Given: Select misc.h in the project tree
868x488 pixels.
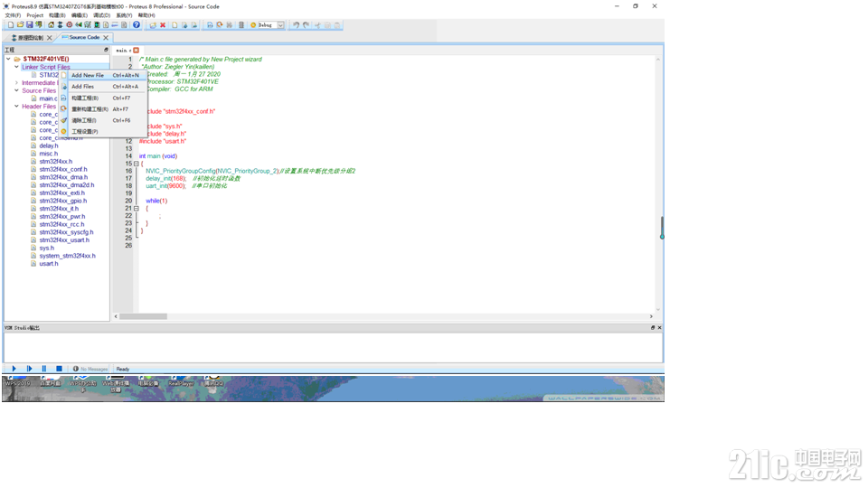Looking at the screenshot, I should click(x=48, y=154).
